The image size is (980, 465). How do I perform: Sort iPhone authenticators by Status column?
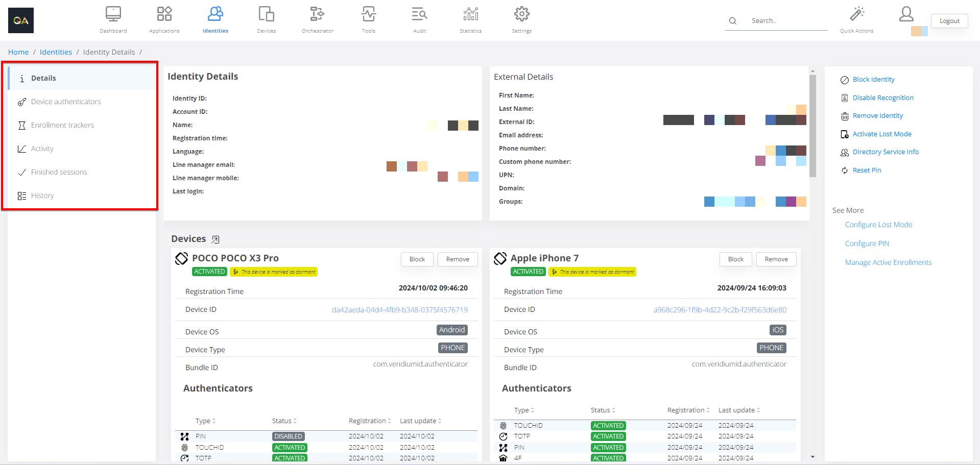tap(603, 410)
